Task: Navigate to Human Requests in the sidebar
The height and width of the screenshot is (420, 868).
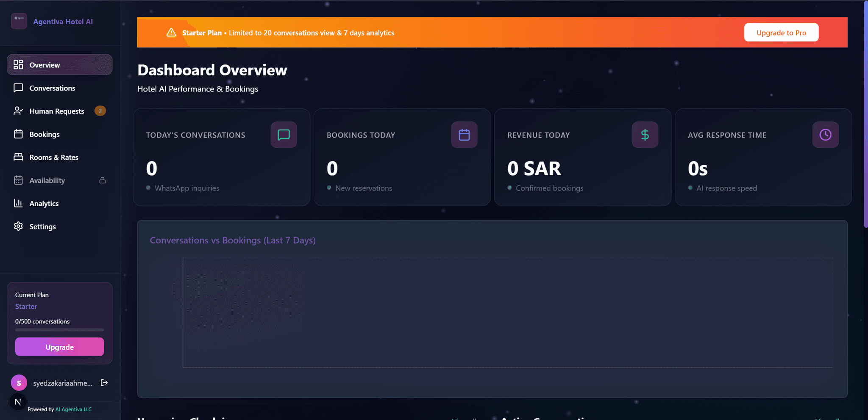Action: [56, 111]
